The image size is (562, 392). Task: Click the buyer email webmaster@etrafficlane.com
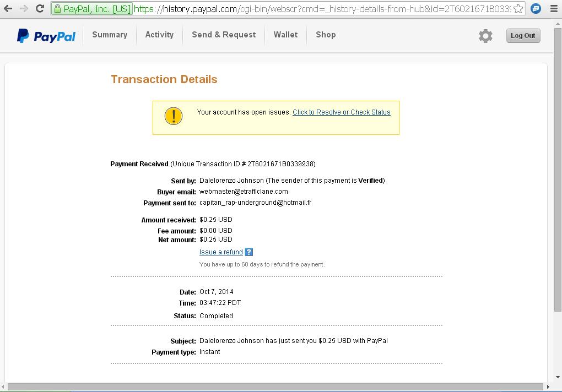(244, 192)
